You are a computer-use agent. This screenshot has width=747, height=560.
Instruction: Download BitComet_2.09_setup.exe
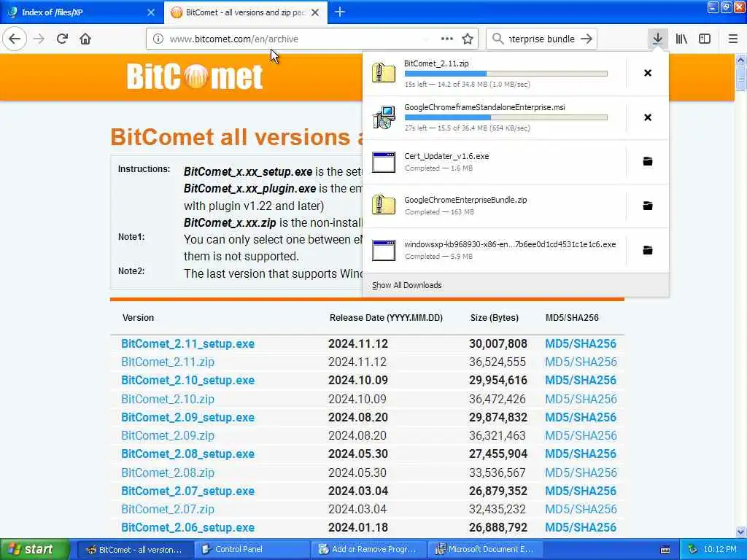pyautogui.click(x=187, y=417)
